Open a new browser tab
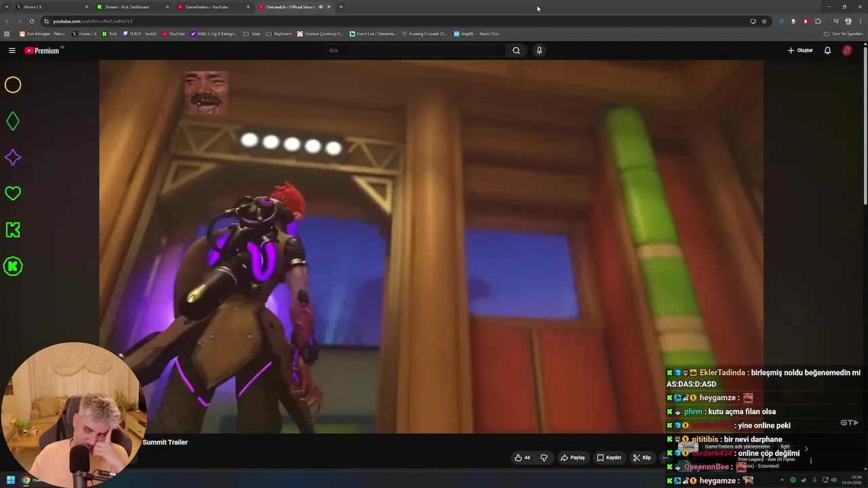This screenshot has height=488, width=868. [x=340, y=7]
